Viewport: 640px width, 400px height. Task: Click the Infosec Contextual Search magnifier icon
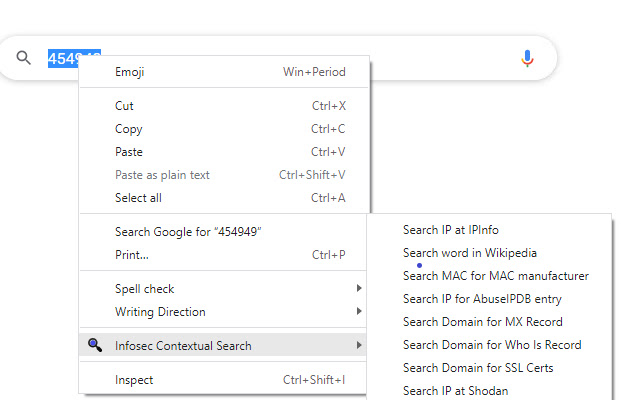95,345
